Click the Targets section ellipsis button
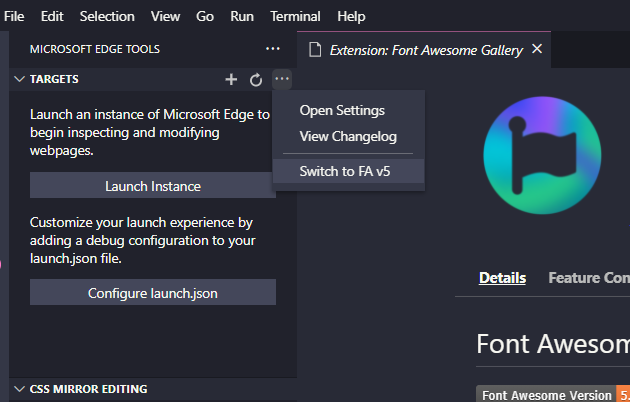 (282, 79)
